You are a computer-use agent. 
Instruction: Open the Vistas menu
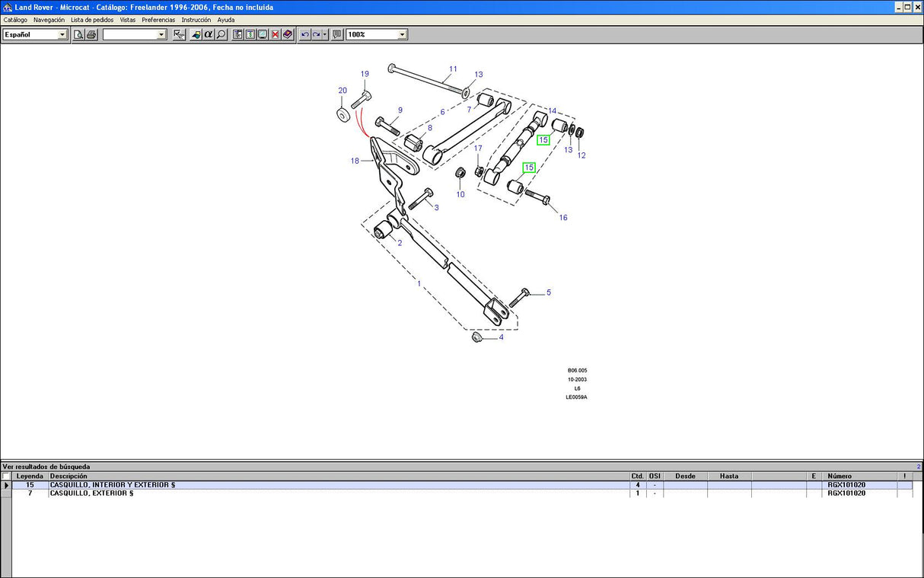[128, 20]
